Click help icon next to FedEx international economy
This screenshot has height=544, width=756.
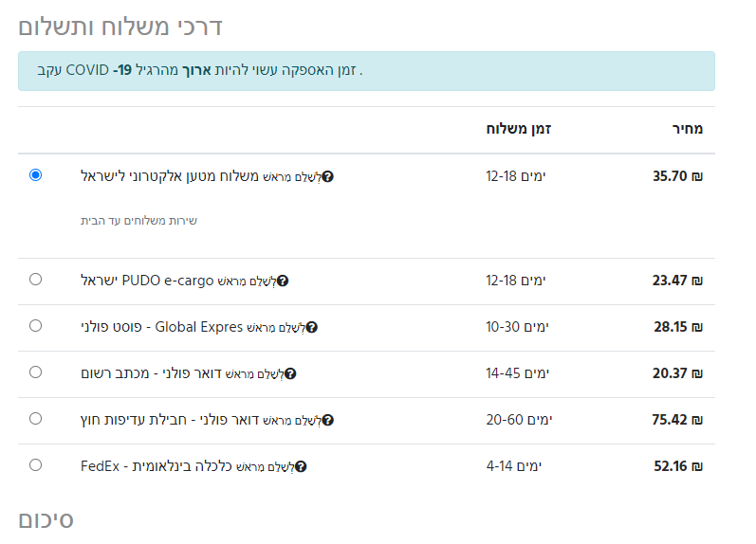click(301, 467)
